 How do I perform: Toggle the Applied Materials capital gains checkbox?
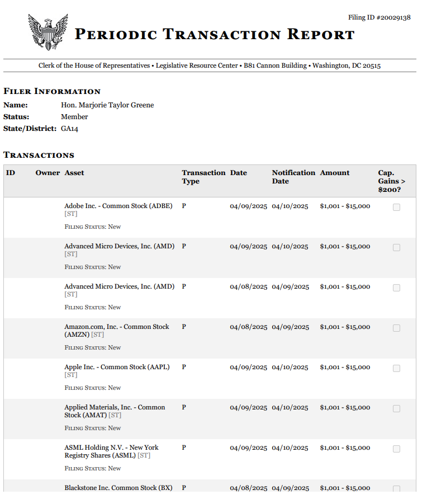point(396,408)
